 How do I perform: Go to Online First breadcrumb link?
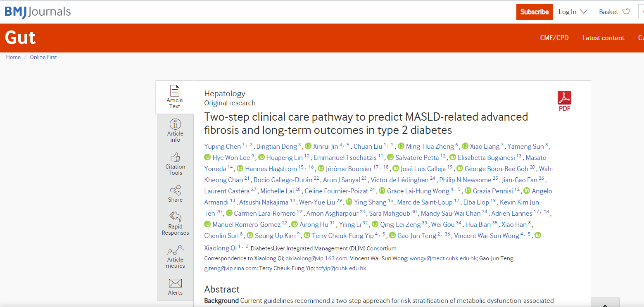click(x=43, y=57)
